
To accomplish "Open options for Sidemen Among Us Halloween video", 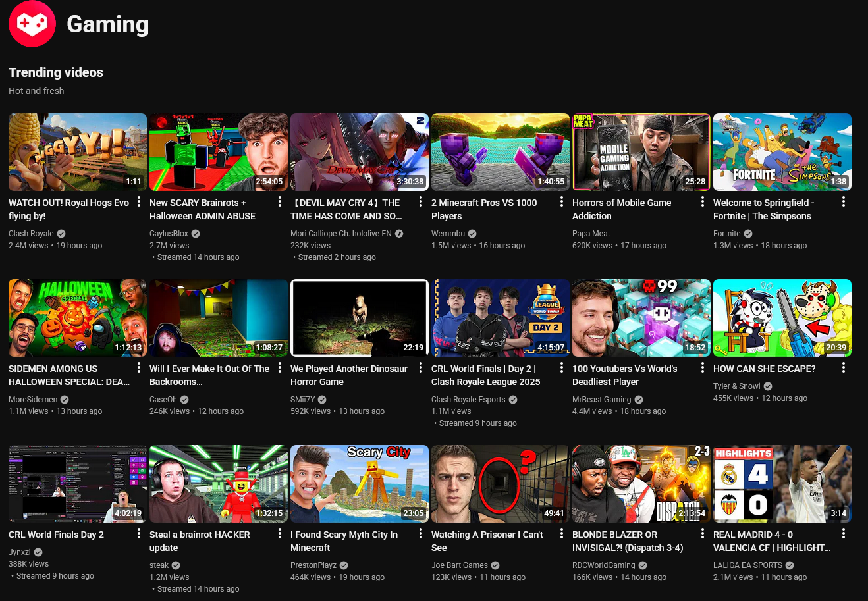I will (139, 368).
